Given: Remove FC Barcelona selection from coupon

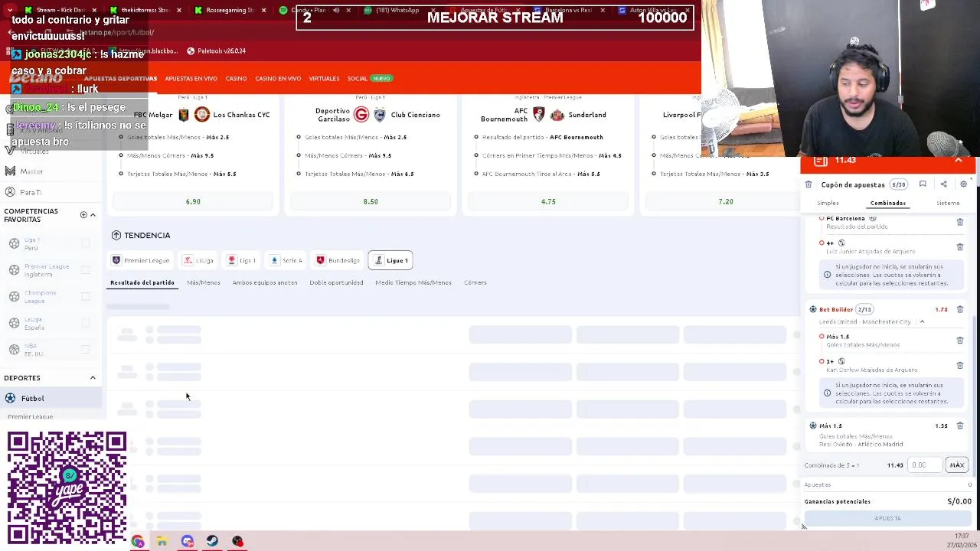Looking at the screenshot, I should [959, 222].
